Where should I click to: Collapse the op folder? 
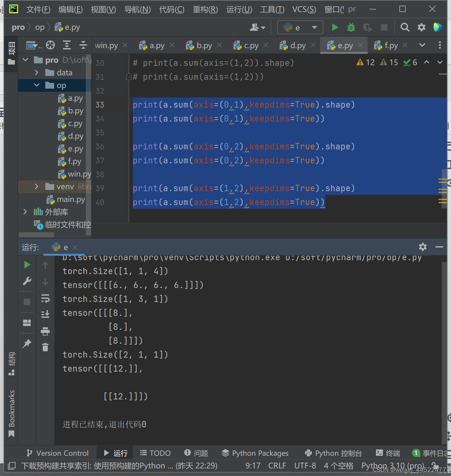(x=36, y=85)
